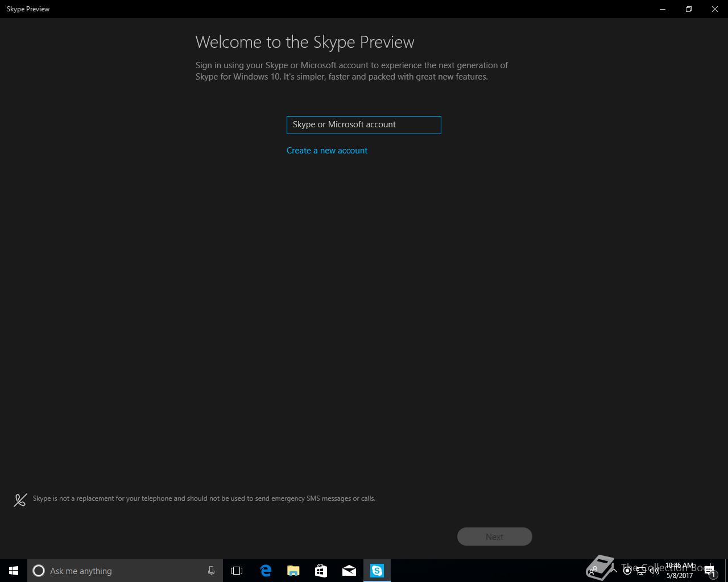Minimize the Skype Preview window

[663, 9]
